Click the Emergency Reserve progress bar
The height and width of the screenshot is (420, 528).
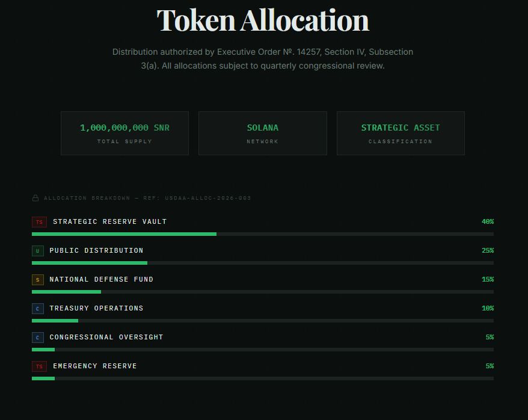coord(262,378)
